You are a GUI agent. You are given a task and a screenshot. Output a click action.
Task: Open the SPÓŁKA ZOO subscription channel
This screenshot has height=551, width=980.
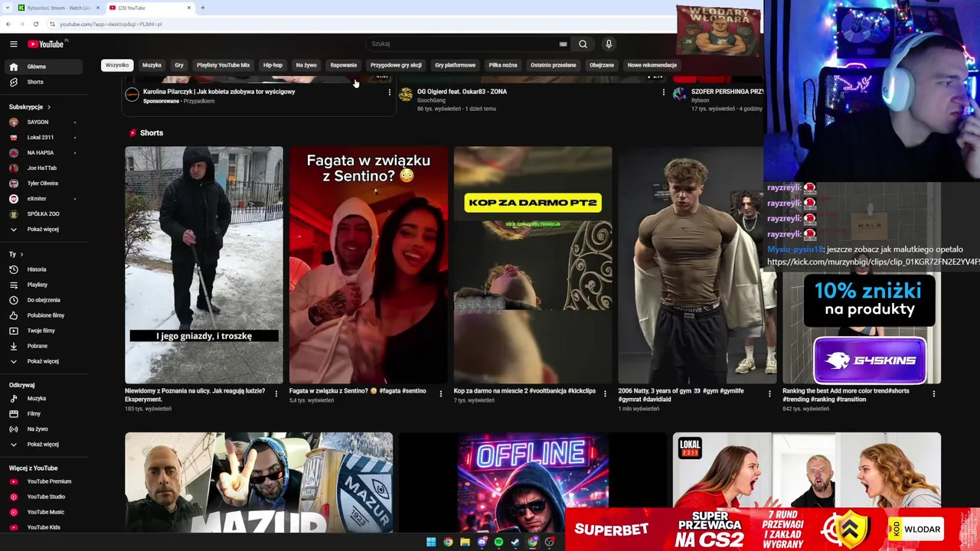(42, 214)
